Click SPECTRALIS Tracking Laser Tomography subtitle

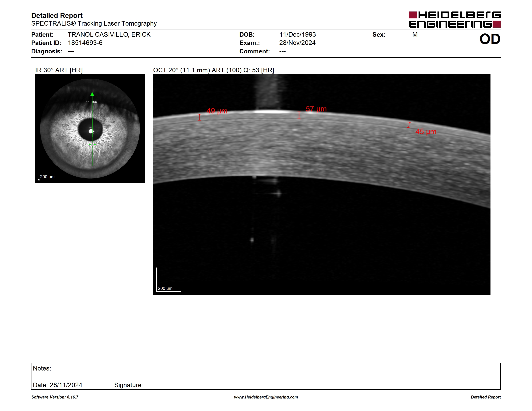(94, 24)
